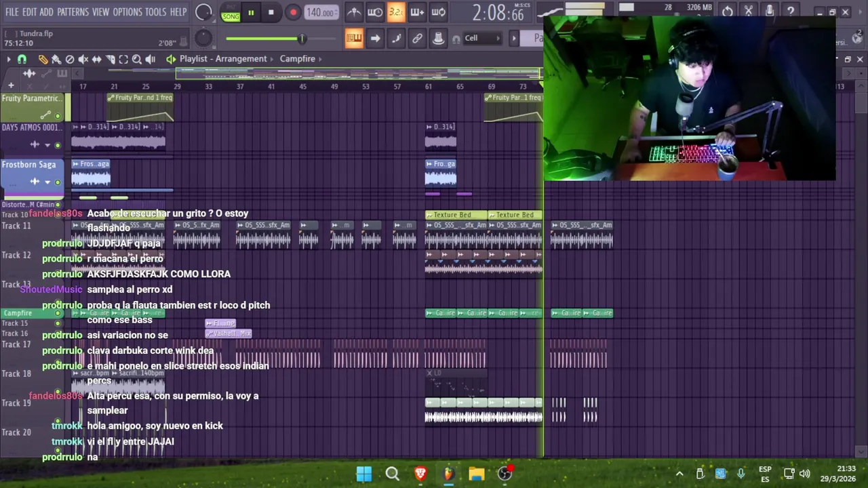The width and height of the screenshot is (868, 488).
Task: Mute the Frostborn Saga track
Action: tap(58, 182)
